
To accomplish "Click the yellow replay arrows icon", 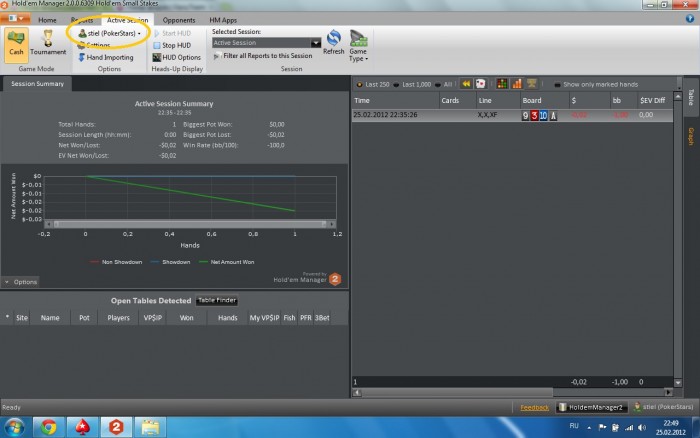I will (466, 84).
